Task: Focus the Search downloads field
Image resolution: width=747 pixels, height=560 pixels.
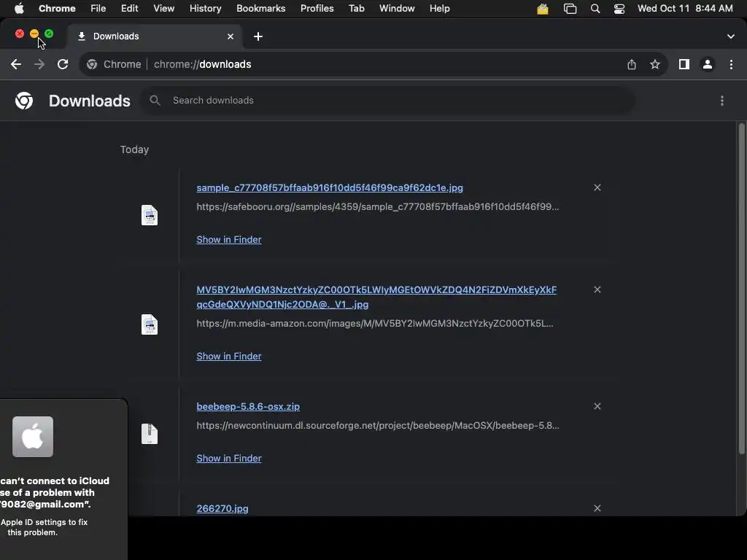Action: pyautogui.click(x=388, y=101)
